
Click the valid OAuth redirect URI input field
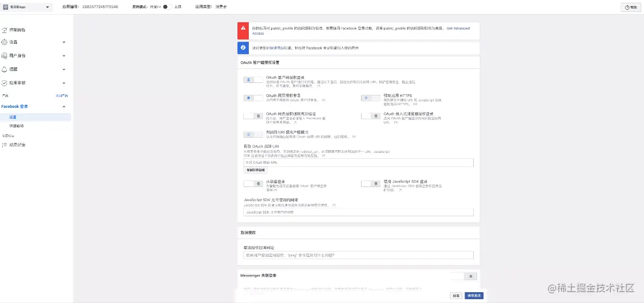[x=358, y=163]
